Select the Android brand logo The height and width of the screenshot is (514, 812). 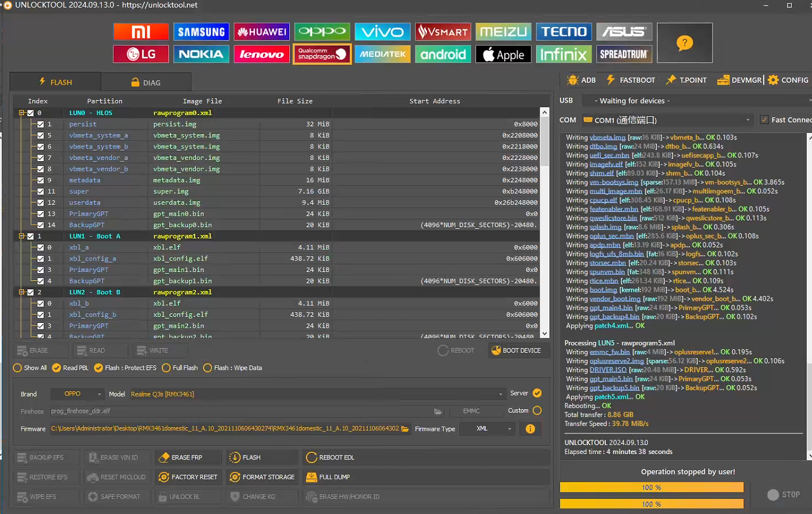click(x=443, y=55)
